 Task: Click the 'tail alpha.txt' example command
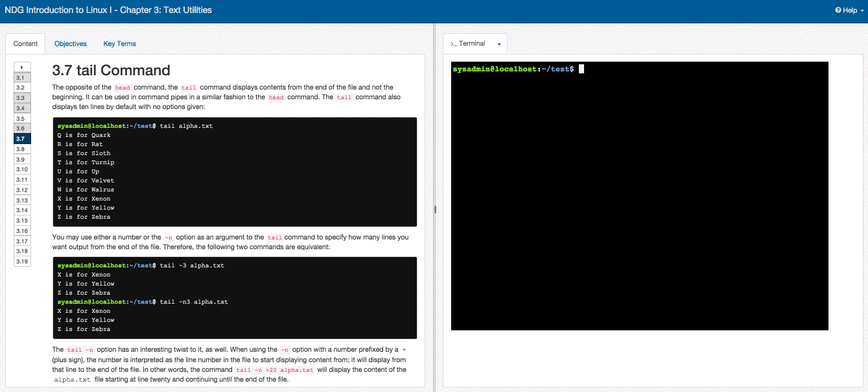[186, 126]
